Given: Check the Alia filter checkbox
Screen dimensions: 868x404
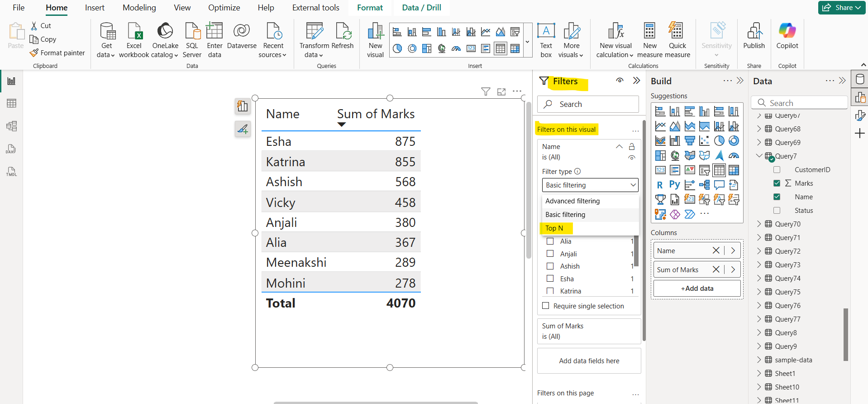Looking at the screenshot, I should point(550,241).
